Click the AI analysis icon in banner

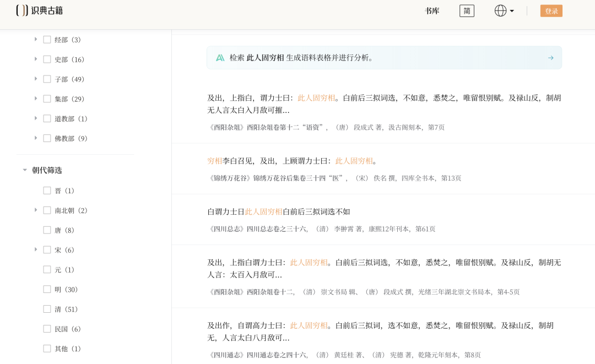pos(220,58)
